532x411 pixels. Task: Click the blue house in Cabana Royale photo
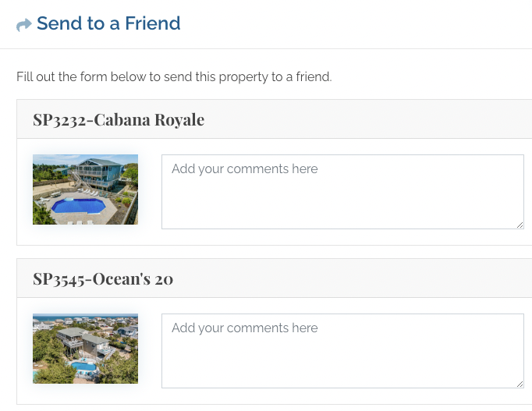point(99,172)
